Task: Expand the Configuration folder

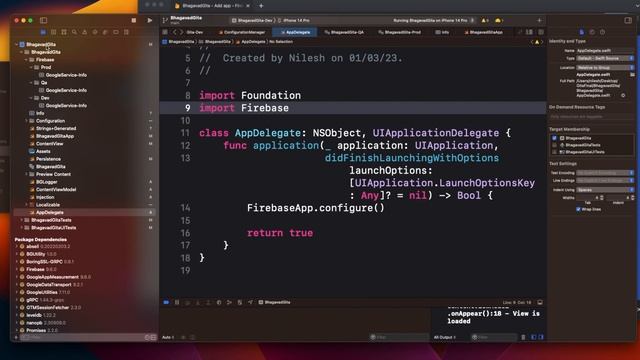Action: click(x=27, y=121)
